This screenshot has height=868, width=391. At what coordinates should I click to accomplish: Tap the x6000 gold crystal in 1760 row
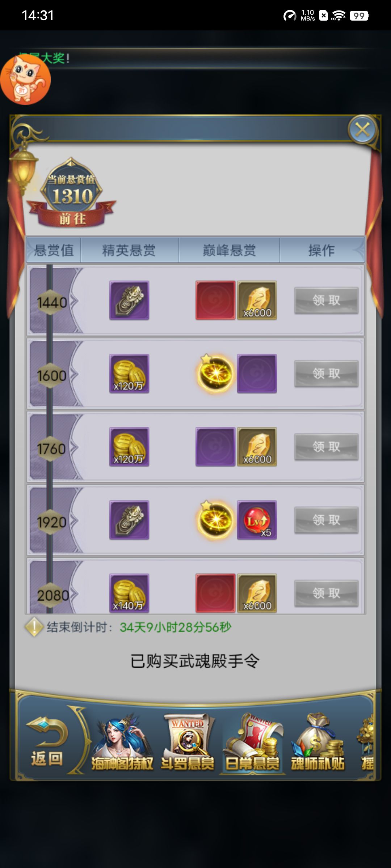tap(257, 447)
